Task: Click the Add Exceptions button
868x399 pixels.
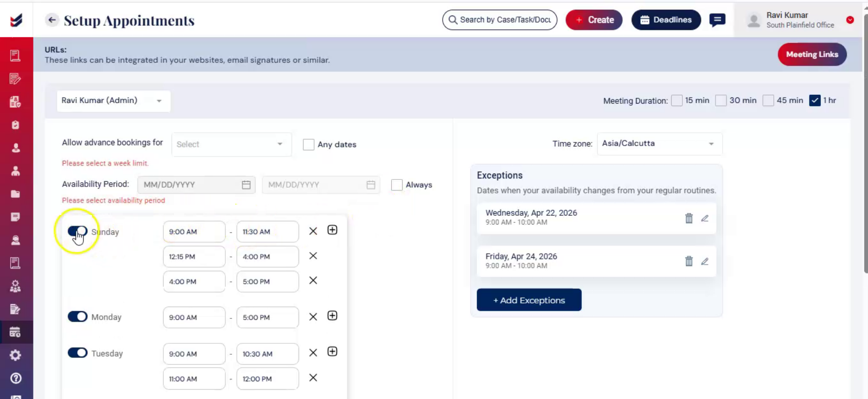Action: pos(529,300)
